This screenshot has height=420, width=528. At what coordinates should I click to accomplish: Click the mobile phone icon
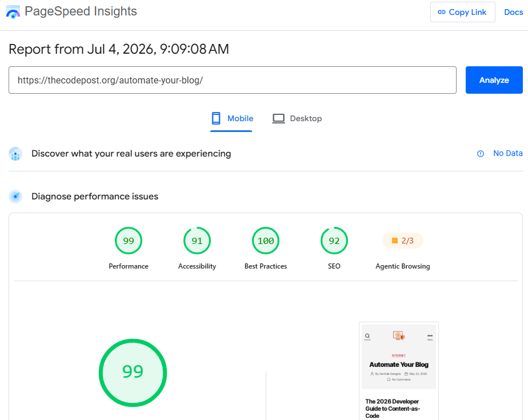(216, 118)
